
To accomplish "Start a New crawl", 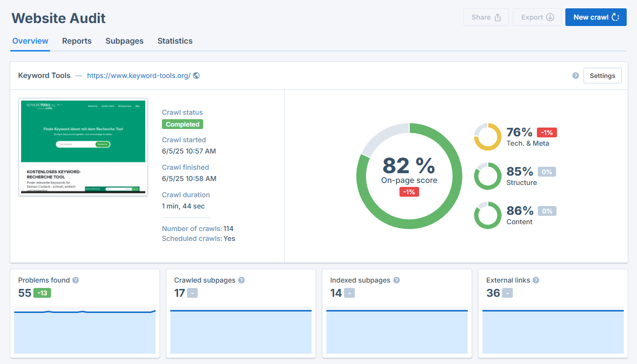I will coord(596,17).
